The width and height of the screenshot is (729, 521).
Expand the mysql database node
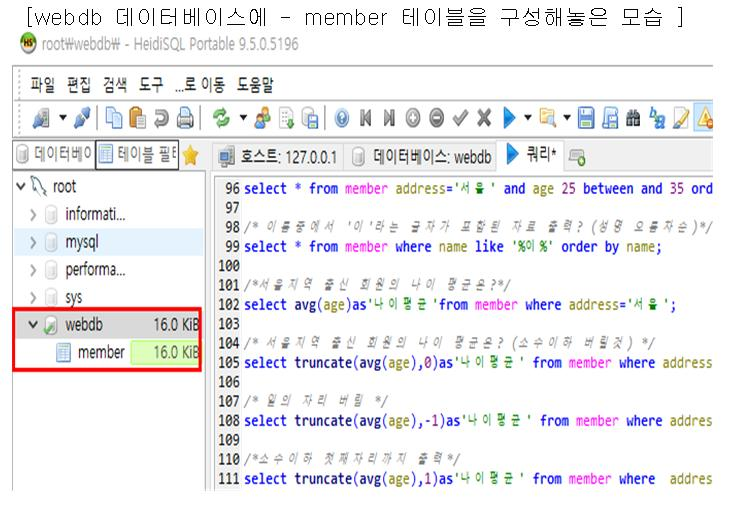point(33,242)
